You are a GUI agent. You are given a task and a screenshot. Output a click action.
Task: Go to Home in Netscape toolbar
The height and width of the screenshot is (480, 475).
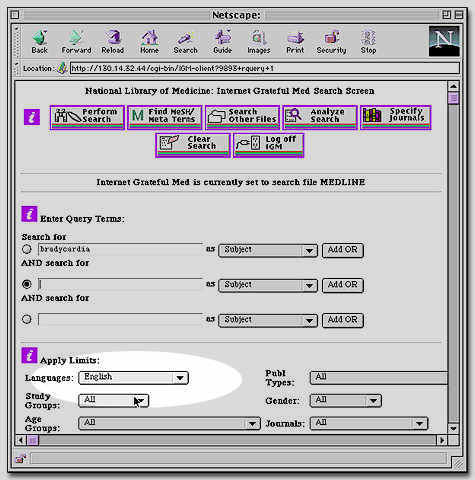tap(149, 42)
